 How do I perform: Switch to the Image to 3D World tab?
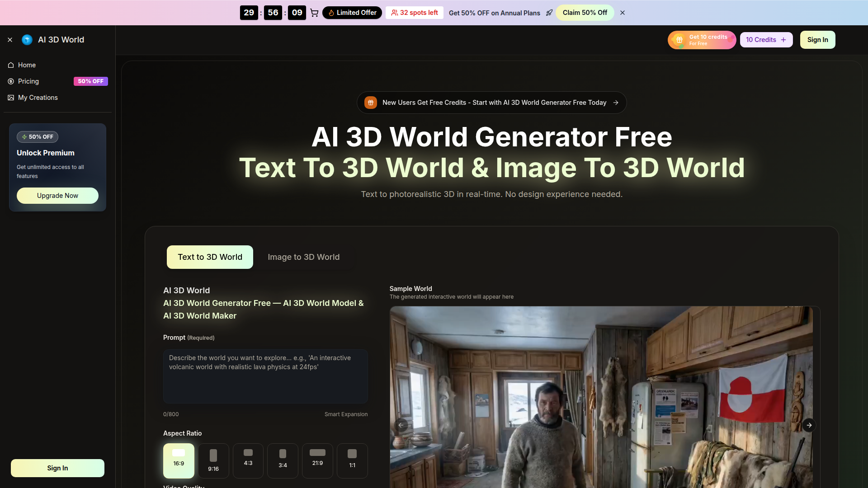coord(303,257)
